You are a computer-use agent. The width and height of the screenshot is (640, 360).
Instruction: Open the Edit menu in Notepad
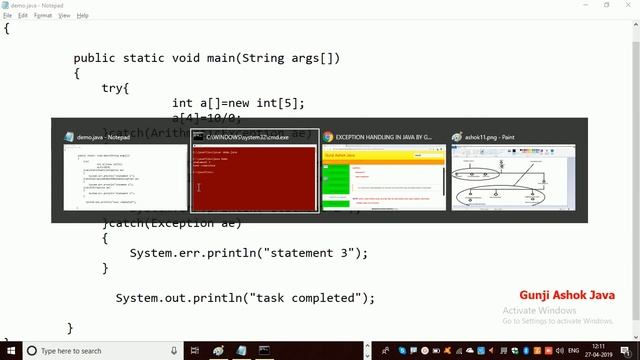[22, 16]
